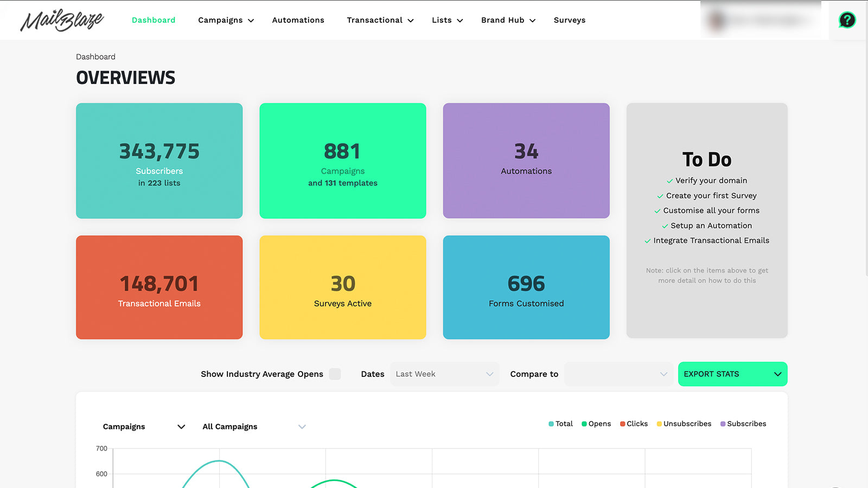Open the Dates Last Week dropdown
Viewport: 868px width, 488px height.
pos(444,374)
